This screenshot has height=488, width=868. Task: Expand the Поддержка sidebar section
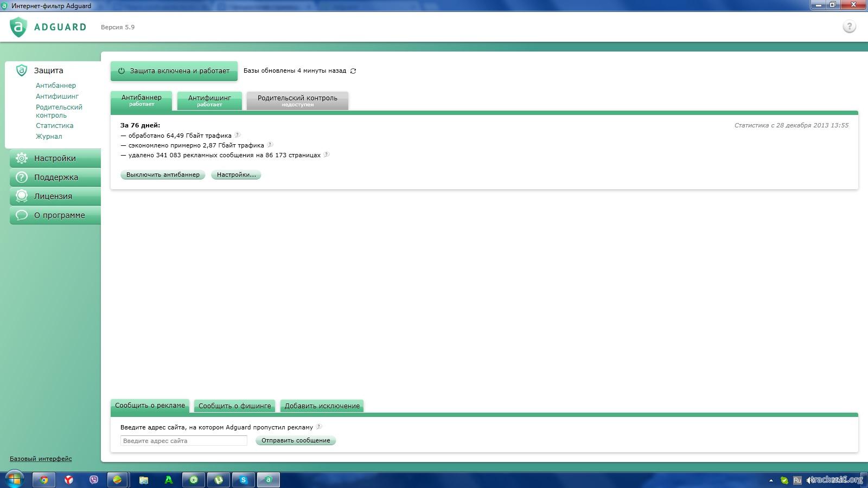click(56, 177)
